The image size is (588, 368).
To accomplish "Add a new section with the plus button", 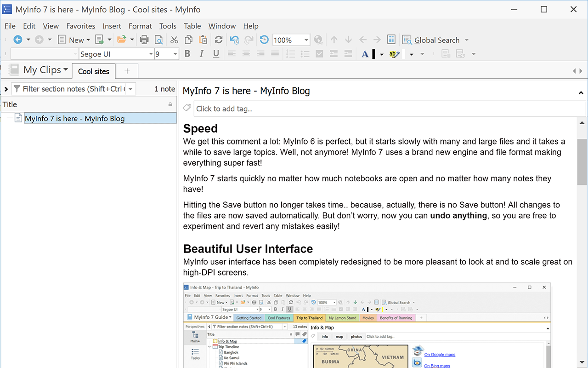I will point(127,71).
